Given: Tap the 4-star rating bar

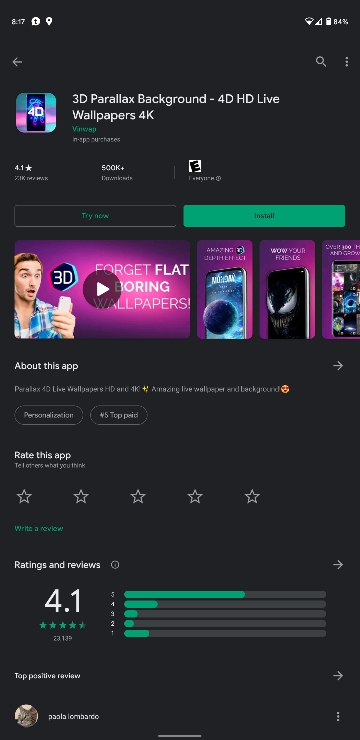Looking at the screenshot, I should 225,604.
